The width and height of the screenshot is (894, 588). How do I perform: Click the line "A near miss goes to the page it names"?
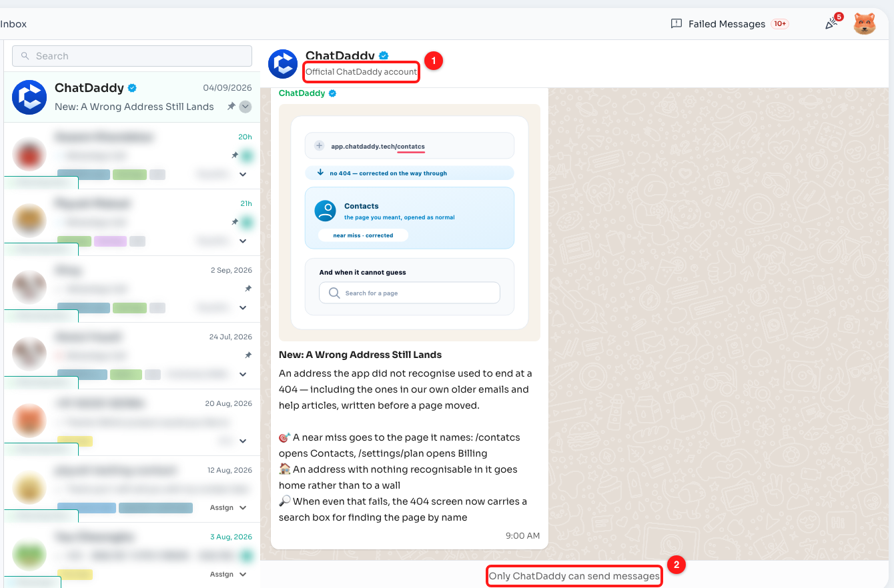click(400, 445)
